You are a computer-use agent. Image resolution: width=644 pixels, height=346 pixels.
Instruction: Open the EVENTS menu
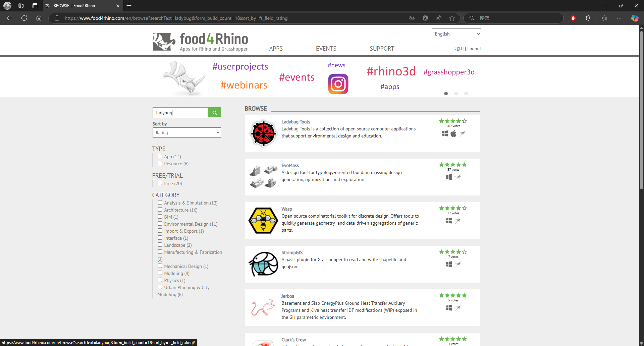tap(326, 49)
